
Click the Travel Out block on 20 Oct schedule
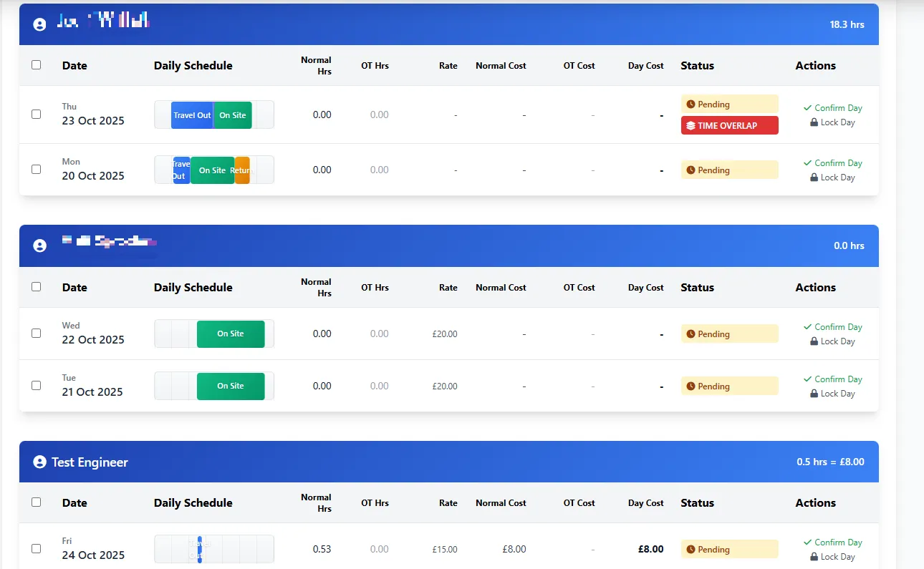[x=181, y=170]
